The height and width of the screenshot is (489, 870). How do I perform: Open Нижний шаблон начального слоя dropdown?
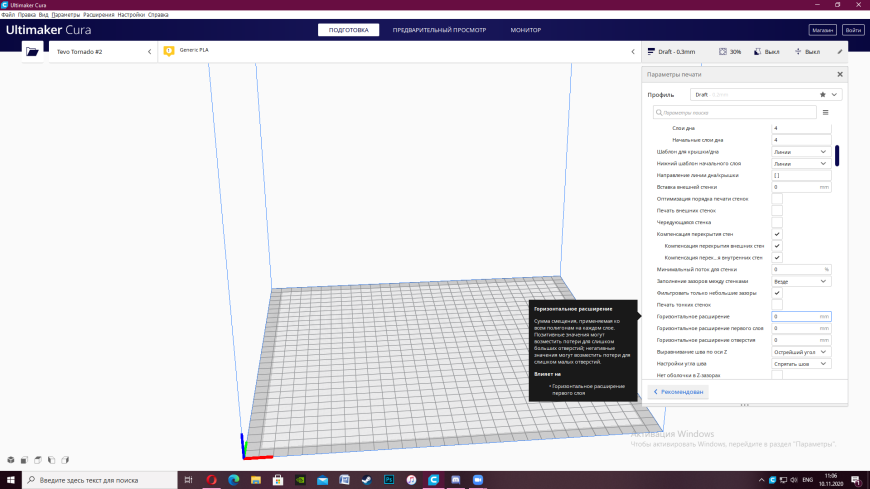click(x=801, y=164)
